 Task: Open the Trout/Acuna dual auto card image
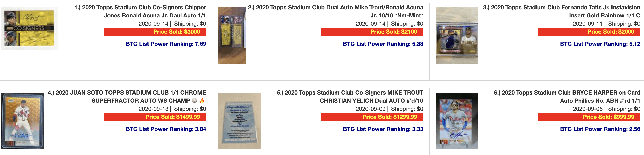pos(232,36)
